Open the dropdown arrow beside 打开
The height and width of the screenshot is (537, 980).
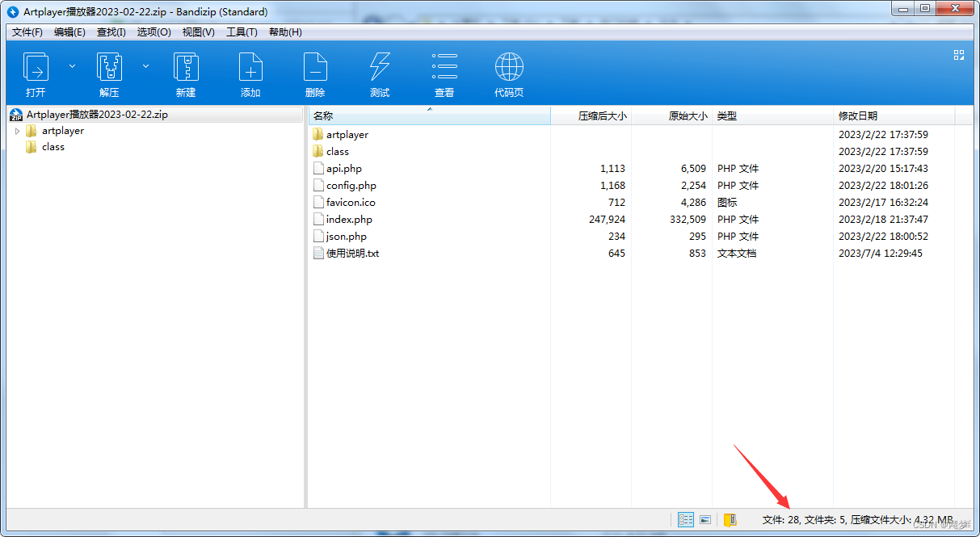[x=72, y=66]
